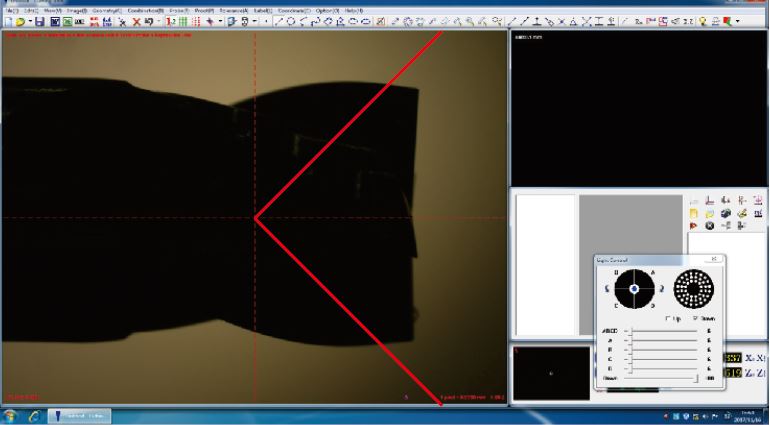Click the Internet Explorer taskbar icon
This screenshot has height=425, width=770.
35,415
